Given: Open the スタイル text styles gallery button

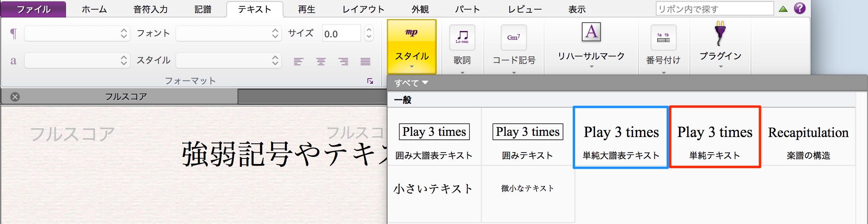Looking at the screenshot, I should pyautogui.click(x=412, y=47).
